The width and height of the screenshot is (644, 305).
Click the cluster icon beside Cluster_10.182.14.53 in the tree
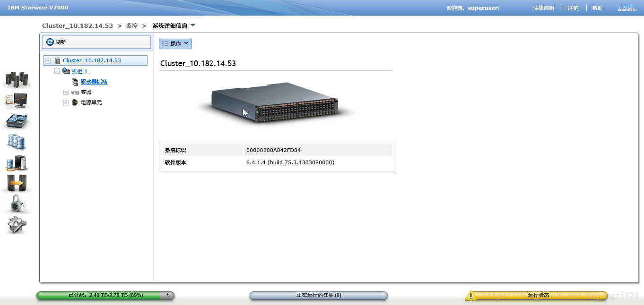tap(58, 60)
